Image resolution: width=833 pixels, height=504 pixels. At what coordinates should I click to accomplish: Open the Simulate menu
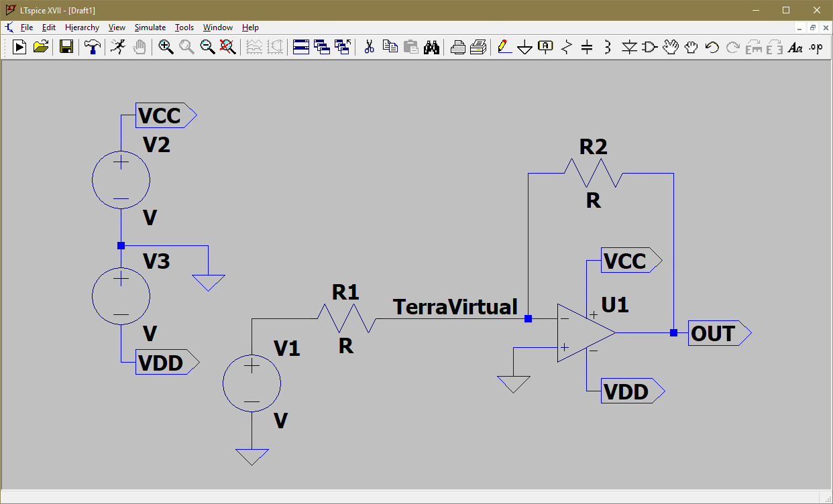[150, 27]
